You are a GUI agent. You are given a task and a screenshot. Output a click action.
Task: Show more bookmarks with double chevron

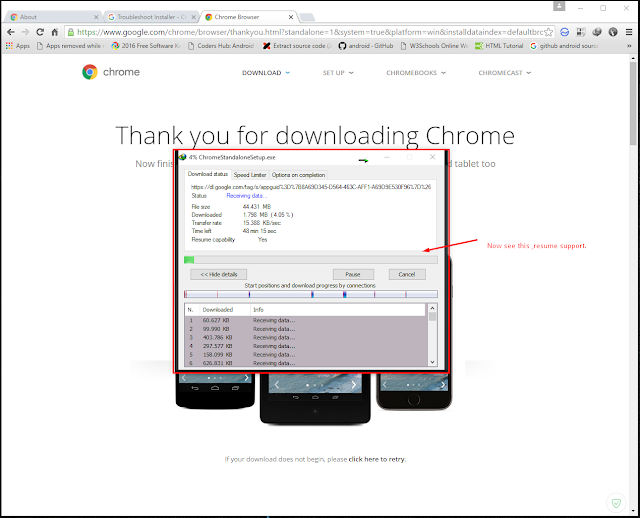coord(629,46)
